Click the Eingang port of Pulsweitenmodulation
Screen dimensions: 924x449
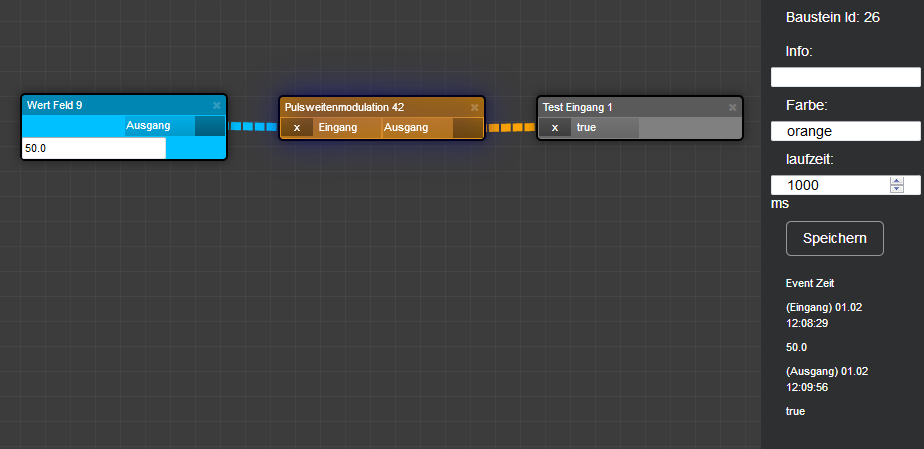[x=348, y=128]
